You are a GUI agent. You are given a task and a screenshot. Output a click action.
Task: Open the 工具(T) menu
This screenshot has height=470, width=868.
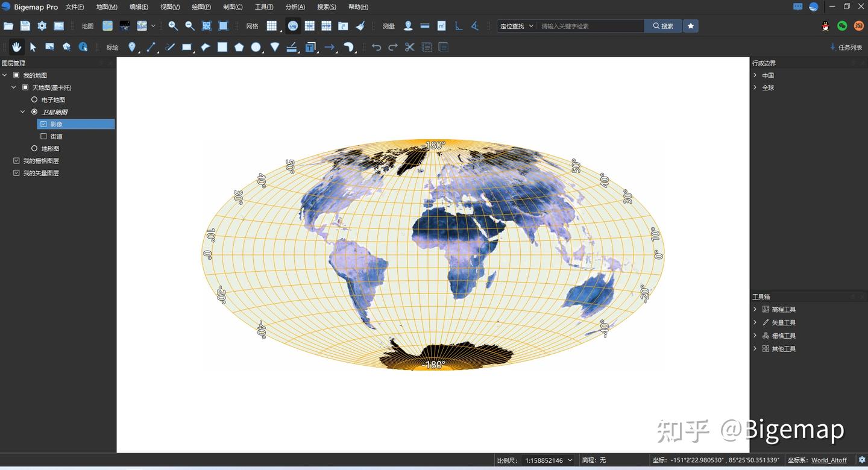264,7
